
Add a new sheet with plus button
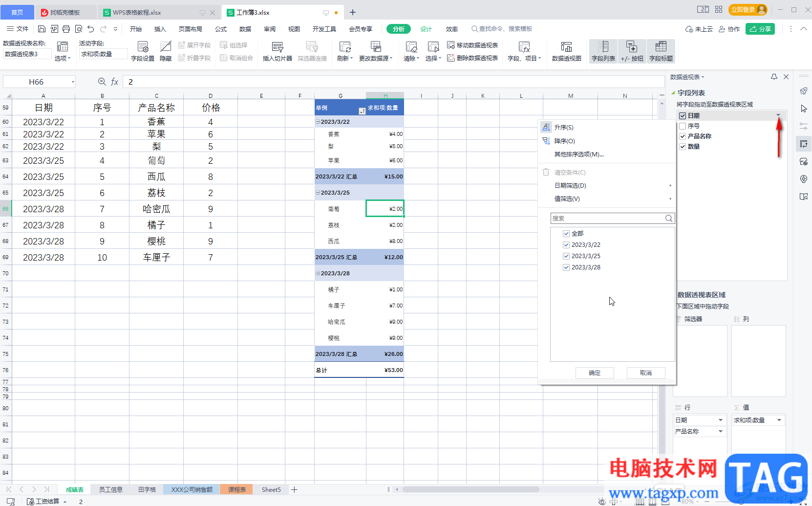coord(294,489)
